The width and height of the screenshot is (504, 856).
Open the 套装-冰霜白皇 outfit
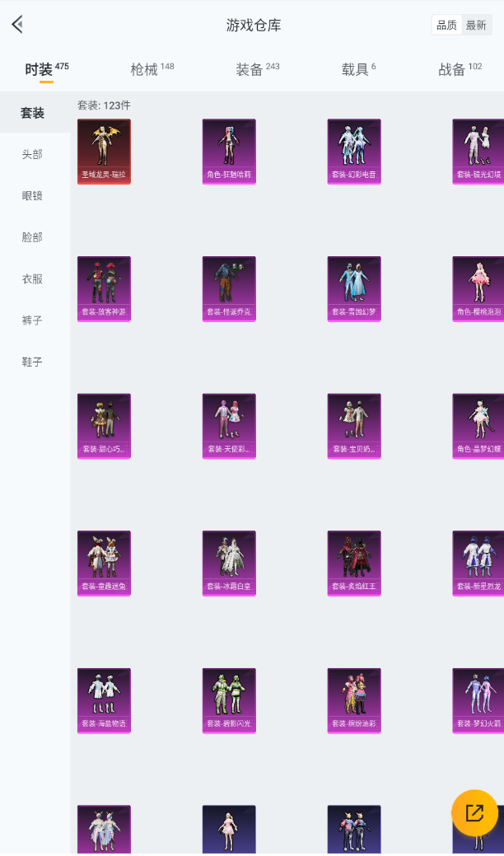229,564
